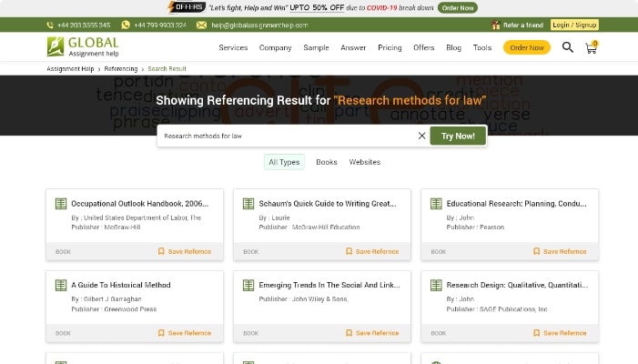Click the Login / Signup button
The image size is (638, 364).
[x=574, y=25]
